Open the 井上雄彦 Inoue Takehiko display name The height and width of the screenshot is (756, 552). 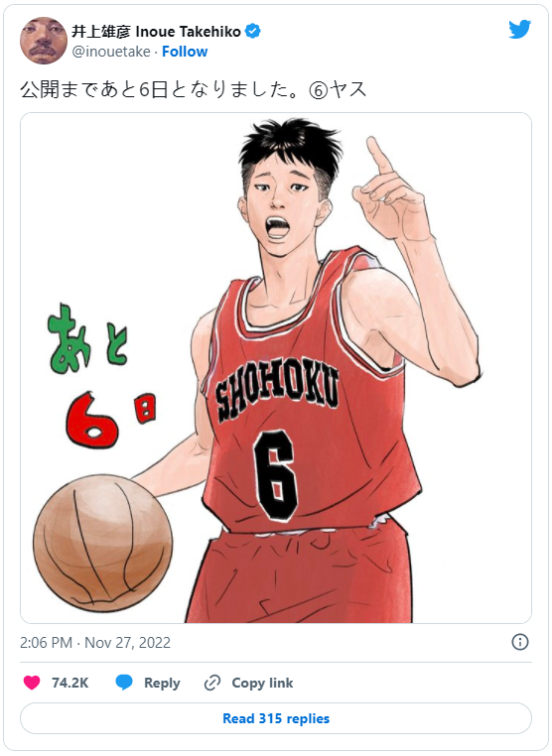pyautogui.click(x=156, y=32)
